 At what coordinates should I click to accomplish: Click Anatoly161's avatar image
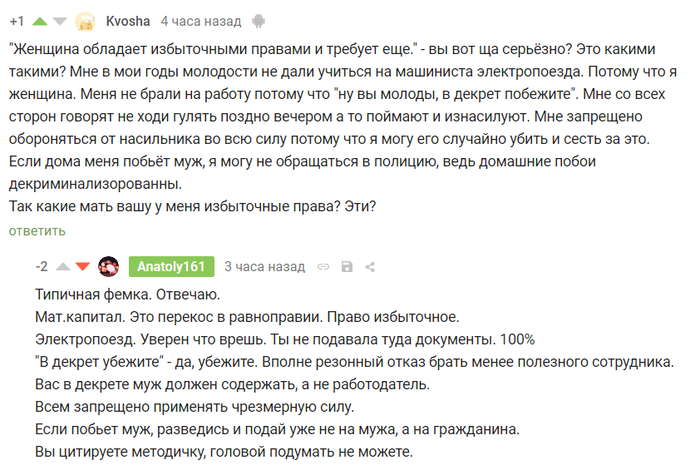coord(109,266)
